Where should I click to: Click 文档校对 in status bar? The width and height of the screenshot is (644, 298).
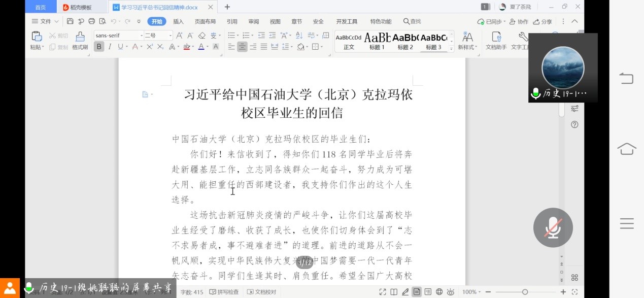(262, 292)
